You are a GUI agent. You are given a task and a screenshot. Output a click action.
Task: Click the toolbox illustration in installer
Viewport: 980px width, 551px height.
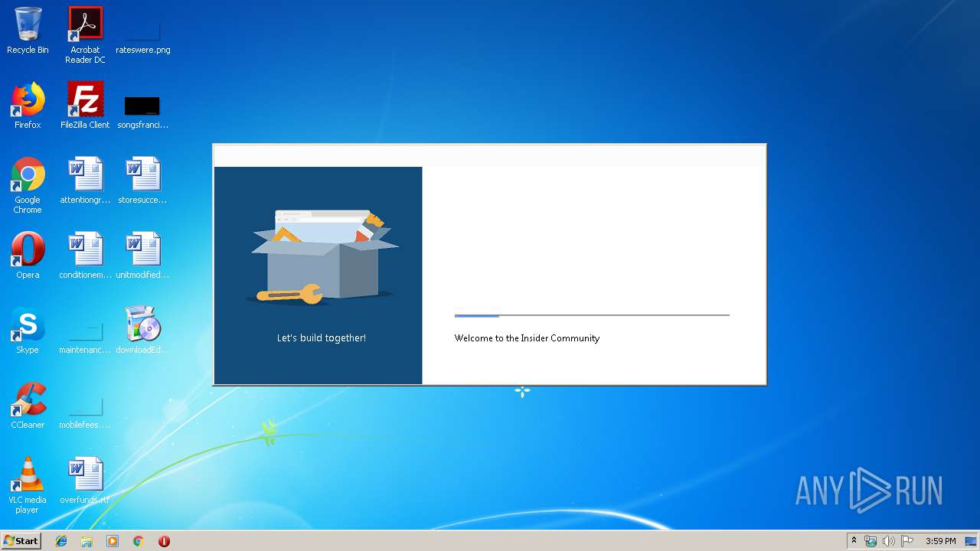[322, 256]
